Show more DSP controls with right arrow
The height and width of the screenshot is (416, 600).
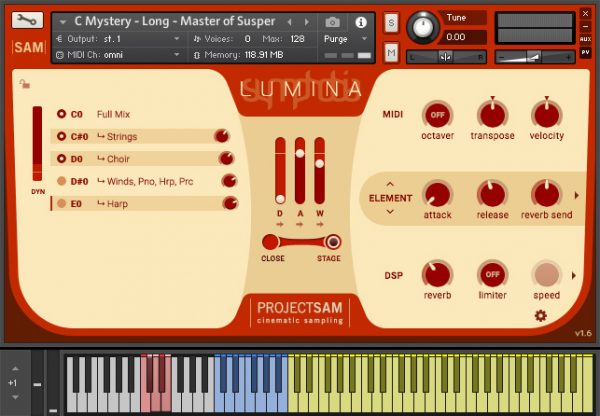pos(574,275)
